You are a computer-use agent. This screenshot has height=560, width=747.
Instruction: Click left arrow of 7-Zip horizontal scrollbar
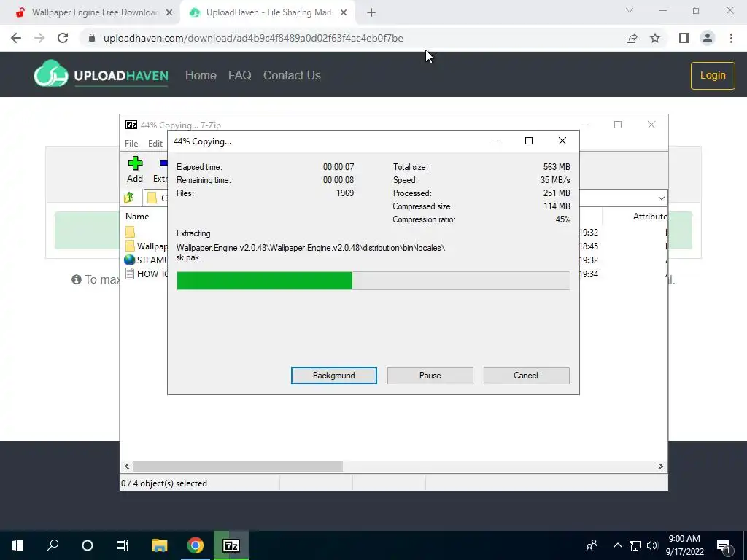pos(127,466)
